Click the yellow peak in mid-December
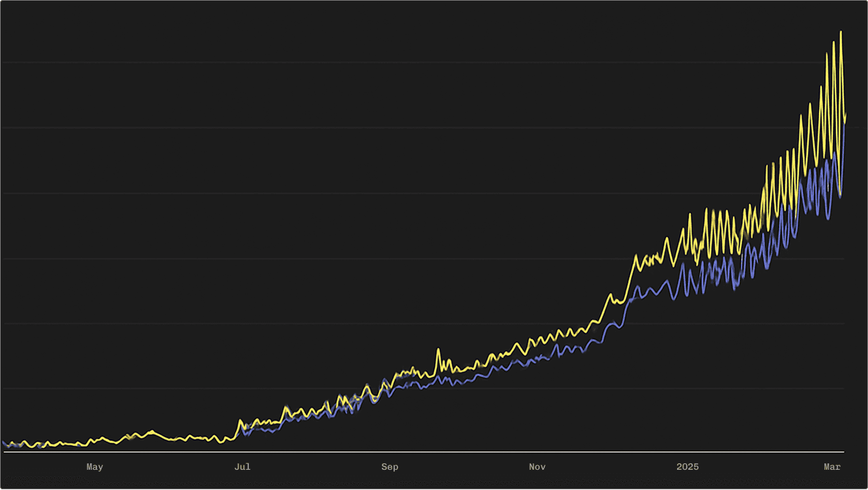This screenshot has height=490, width=868. click(x=636, y=256)
